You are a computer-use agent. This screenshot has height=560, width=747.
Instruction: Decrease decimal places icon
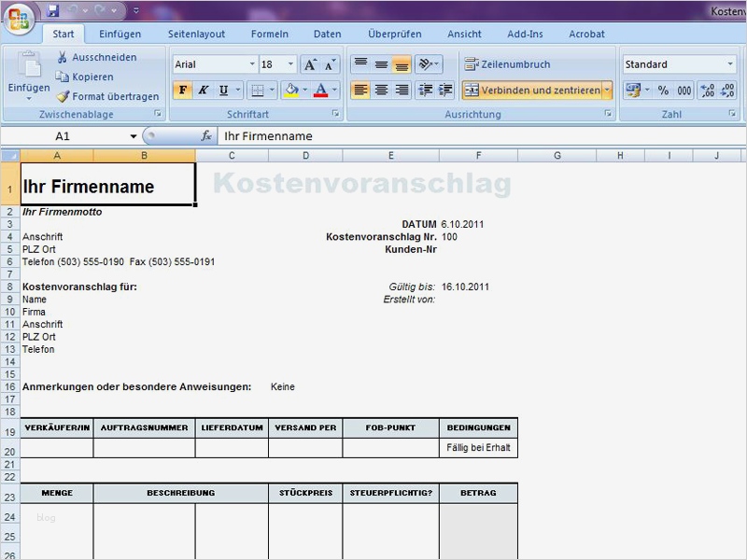coord(726,90)
